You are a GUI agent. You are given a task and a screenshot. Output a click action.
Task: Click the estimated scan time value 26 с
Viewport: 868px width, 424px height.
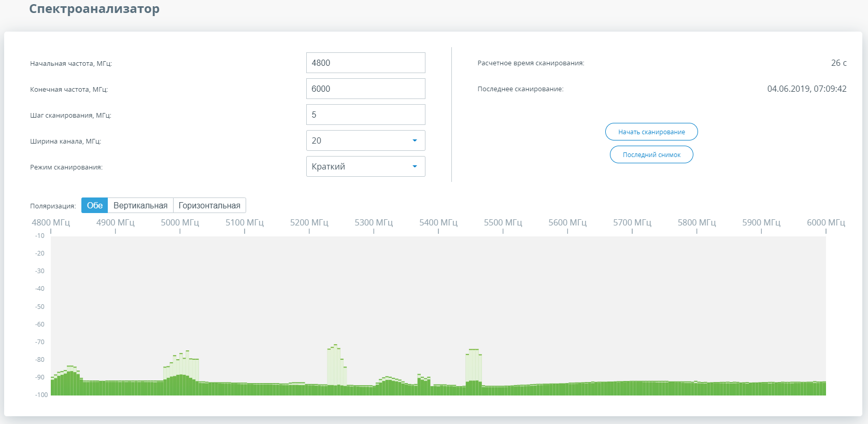[x=839, y=63]
